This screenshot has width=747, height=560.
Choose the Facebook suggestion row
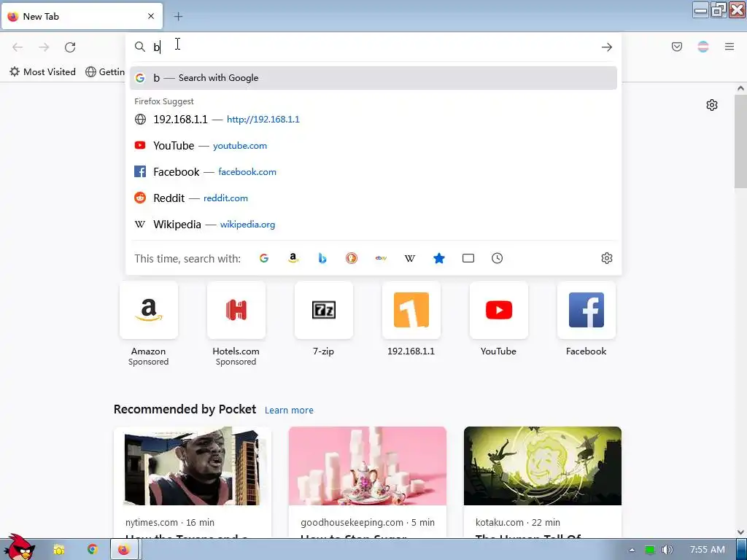373,172
